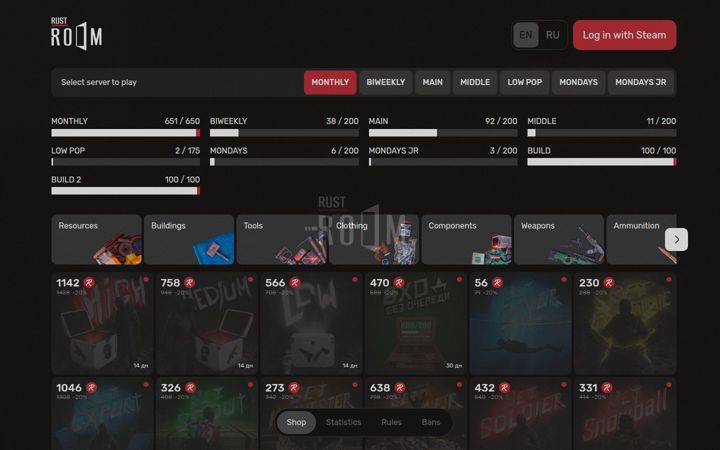This screenshot has height=450, width=720.
Task: Click the "92 / 200" player count
Action: [x=501, y=121]
